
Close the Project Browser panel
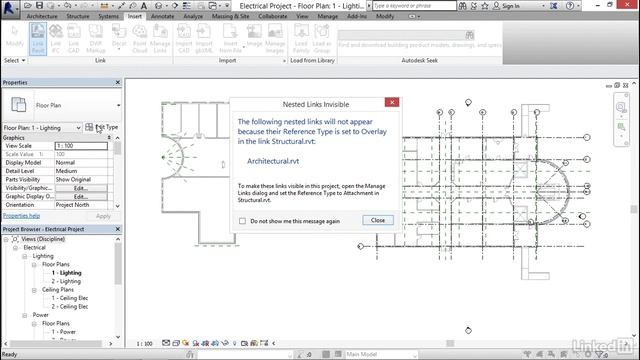pos(118,229)
